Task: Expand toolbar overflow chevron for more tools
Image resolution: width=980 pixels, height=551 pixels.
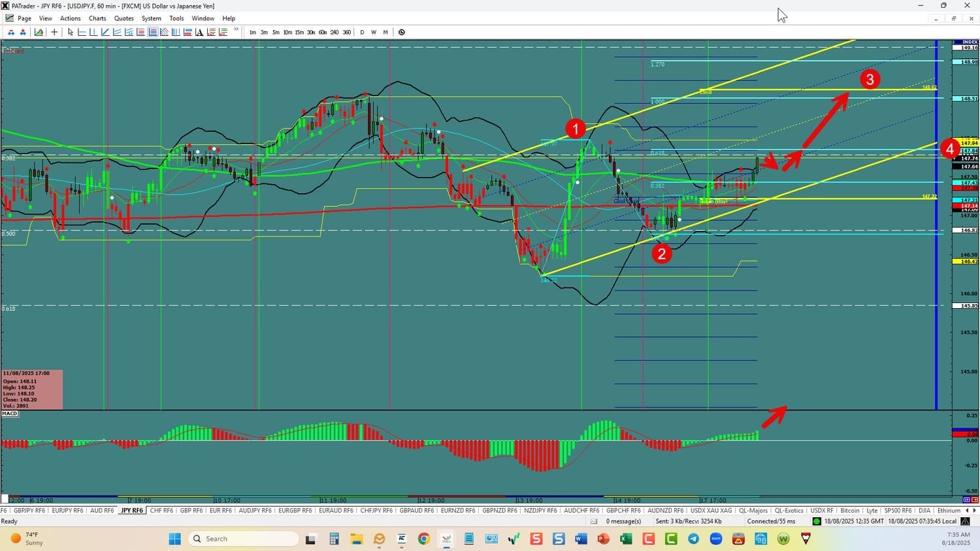Action: pyautogui.click(x=236, y=30)
